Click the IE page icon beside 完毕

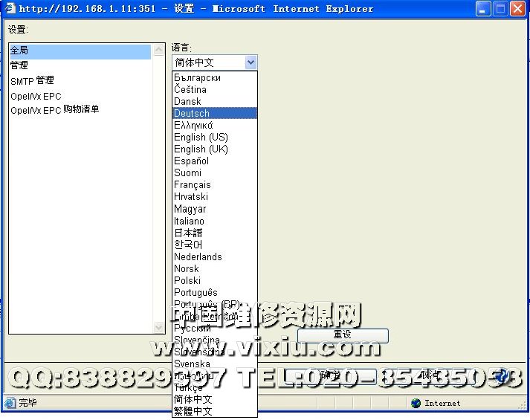click(x=10, y=403)
